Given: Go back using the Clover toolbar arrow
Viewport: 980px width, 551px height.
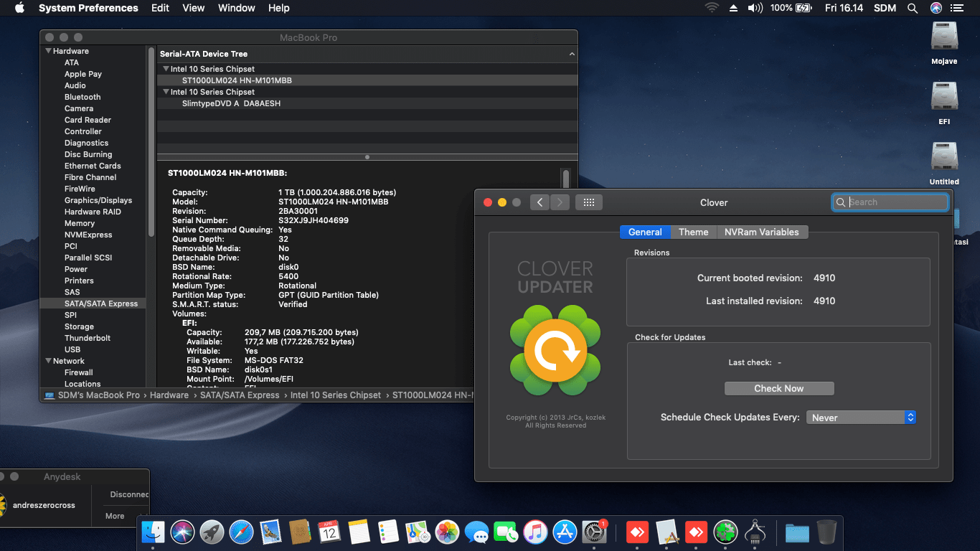Looking at the screenshot, I should click(x=540, y=202).
